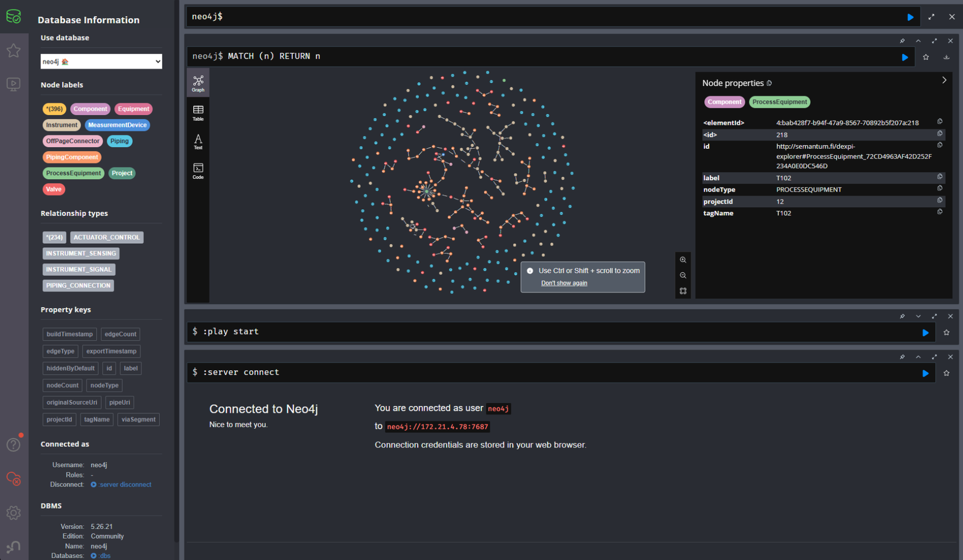The height and width of the screenshot is (560, 963).
Task: Open Favorites in the left sidebar
Action: [x=13, y=50]
